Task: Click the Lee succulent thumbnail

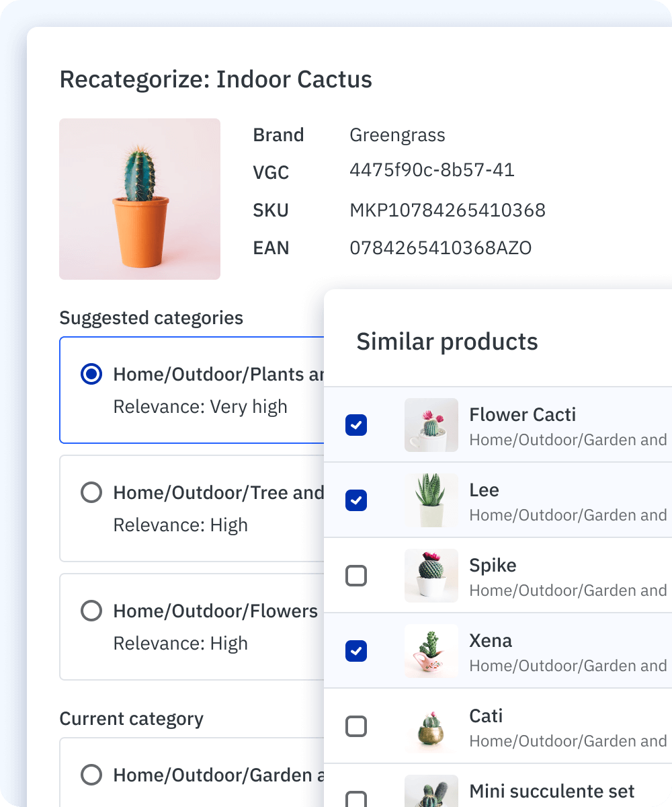Action: (x=431, y=500)
